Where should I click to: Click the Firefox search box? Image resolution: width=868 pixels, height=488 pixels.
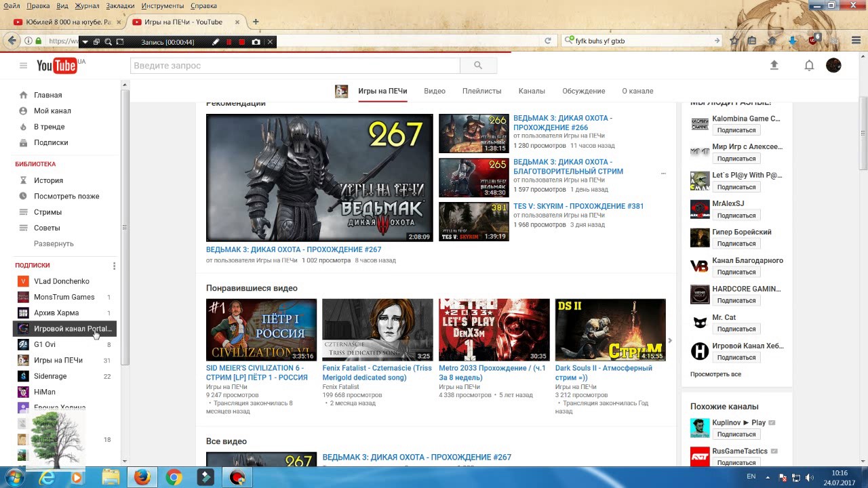click(x=642, y=41)
